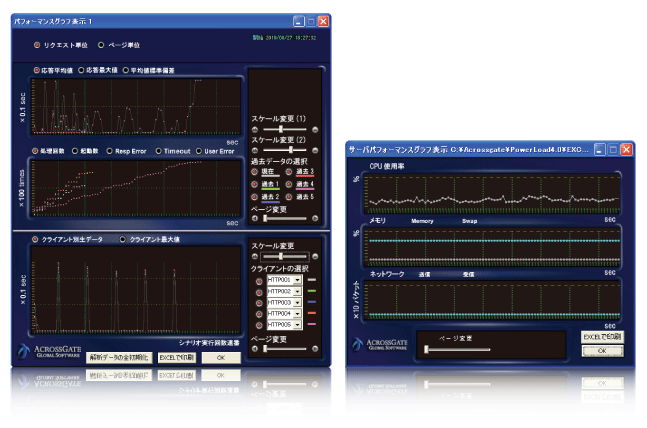
Task: Select 起動数 radio option
Action: pos(75,151)
